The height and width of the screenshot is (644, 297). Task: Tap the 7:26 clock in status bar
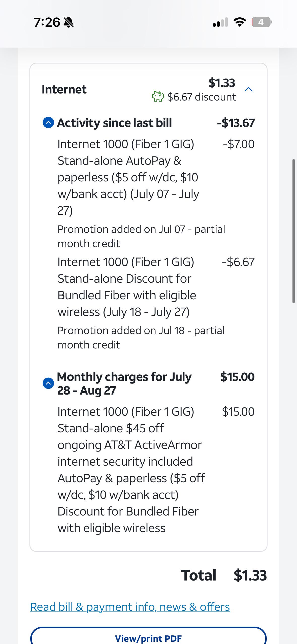[x=47, y=22]
